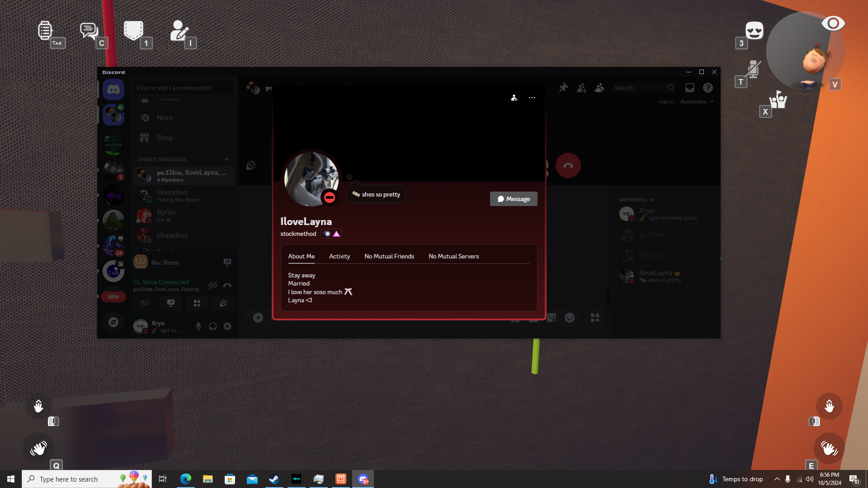
Task: Click the IloveLayna profile avatar
Action: [x=311, y=179]
